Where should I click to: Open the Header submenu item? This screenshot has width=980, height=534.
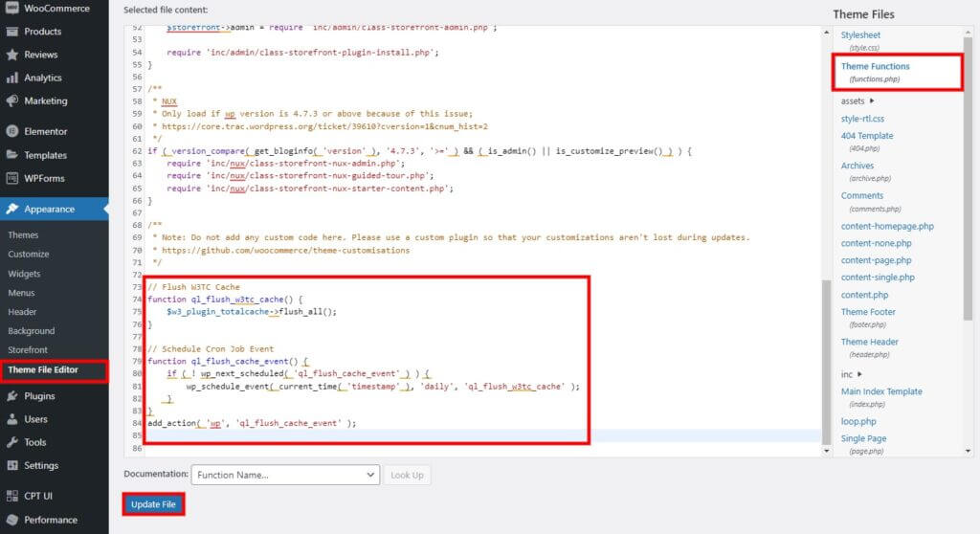pos(23,311)
